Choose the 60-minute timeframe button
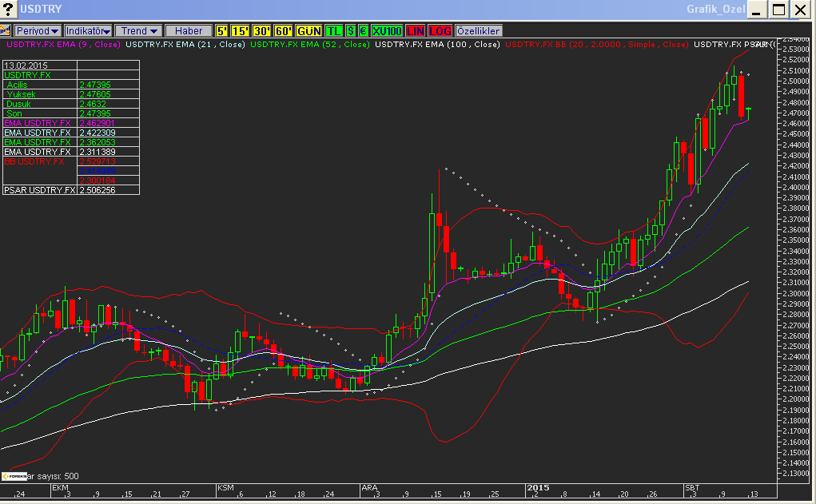This screenshot has width=816, height=504. (284, 30)
